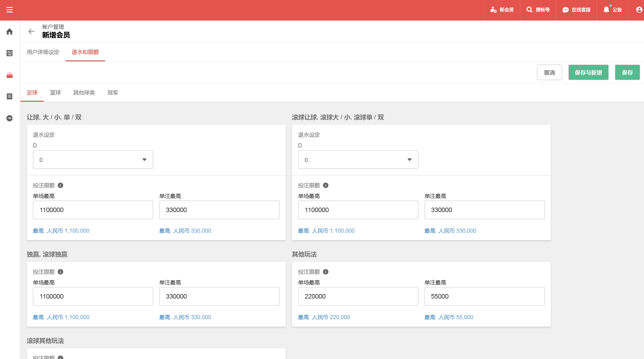Open the 滚球 section rebate dropdown

click(x=358, y=160)
